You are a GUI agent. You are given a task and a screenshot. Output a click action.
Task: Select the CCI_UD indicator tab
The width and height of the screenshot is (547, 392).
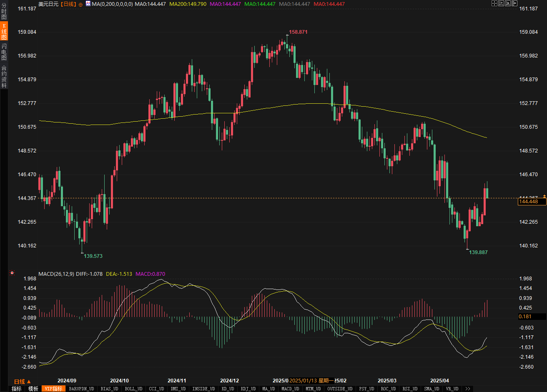tap(156, 389)
